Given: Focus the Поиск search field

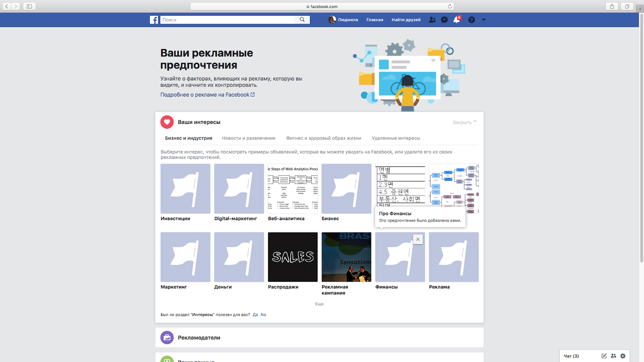Looking at the screenshot, I should click(x=228, y=20).
